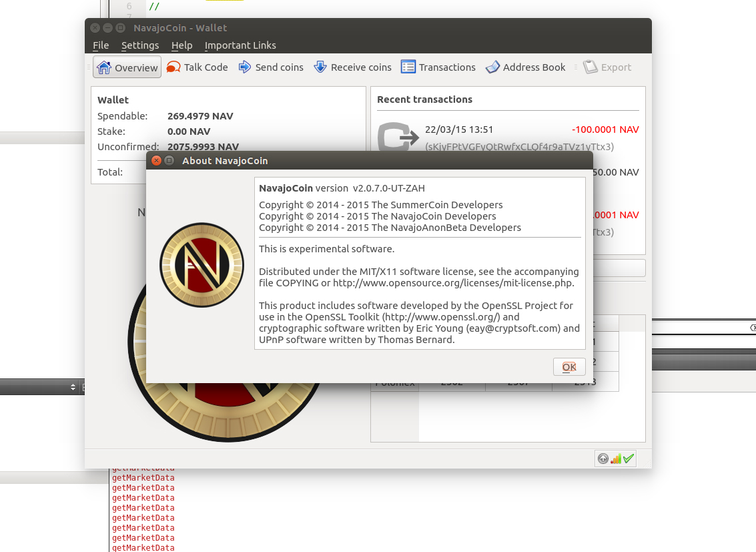Open the Help menu

[181, 45]
